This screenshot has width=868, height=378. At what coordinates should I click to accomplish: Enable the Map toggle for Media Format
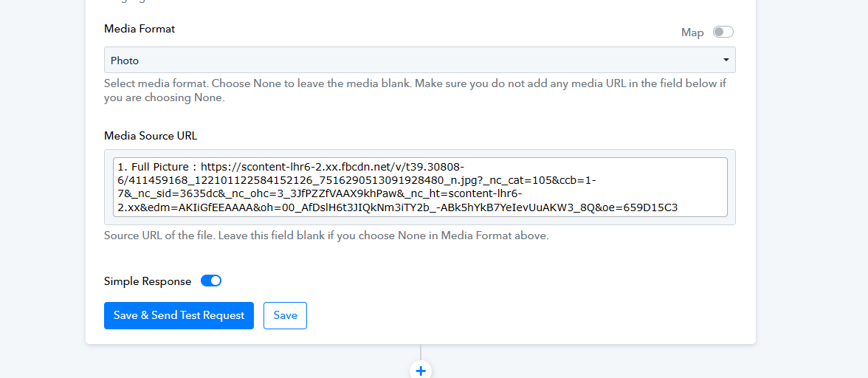(723, 32)
